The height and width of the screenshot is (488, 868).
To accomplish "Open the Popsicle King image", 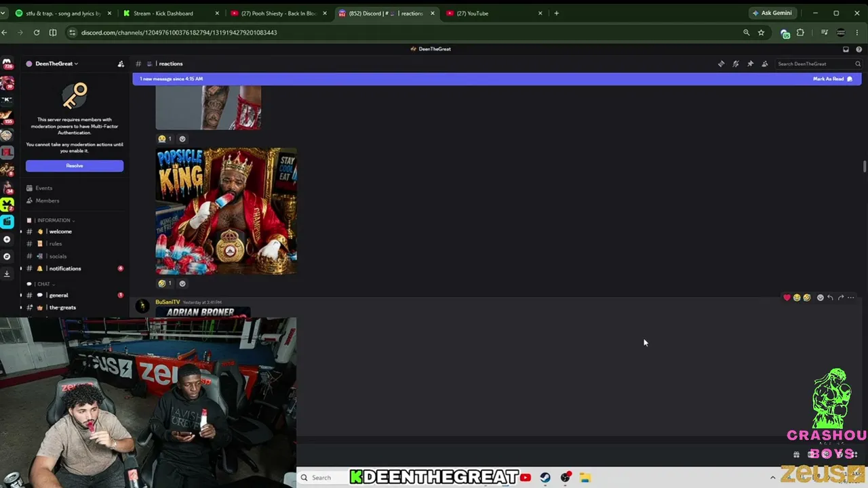I will click(226, 211).
